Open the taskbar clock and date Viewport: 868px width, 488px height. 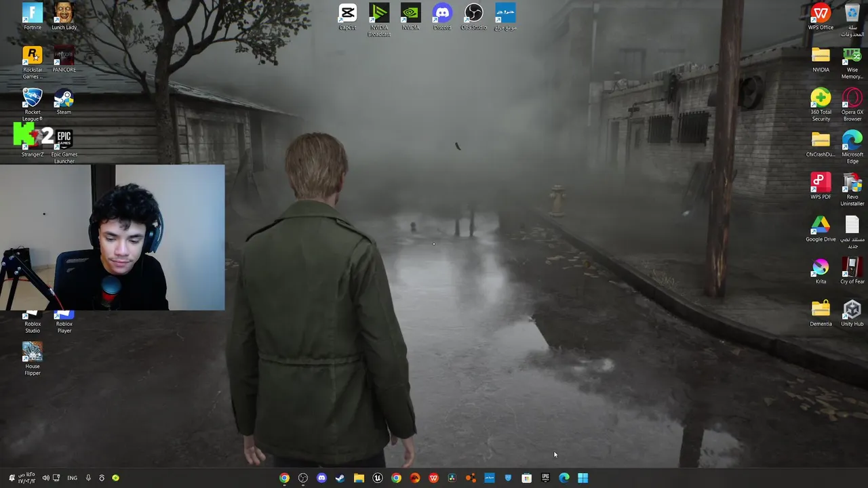click(26, 478)
